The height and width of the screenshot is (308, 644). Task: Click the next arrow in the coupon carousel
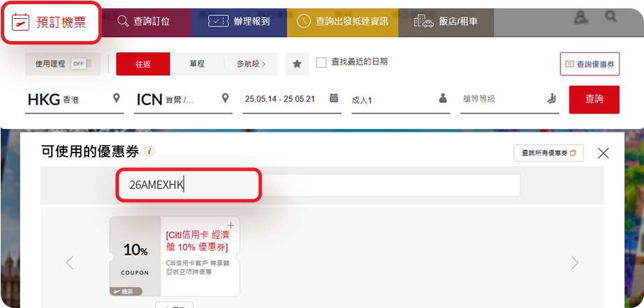coord(574,263)
